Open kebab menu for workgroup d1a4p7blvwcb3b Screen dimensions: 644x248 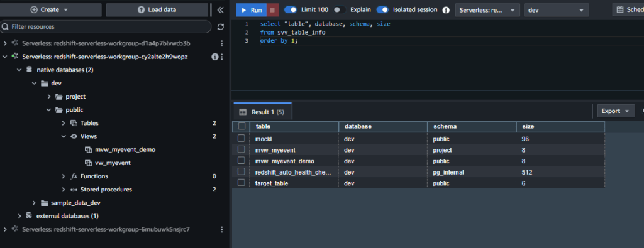[222, 43]
